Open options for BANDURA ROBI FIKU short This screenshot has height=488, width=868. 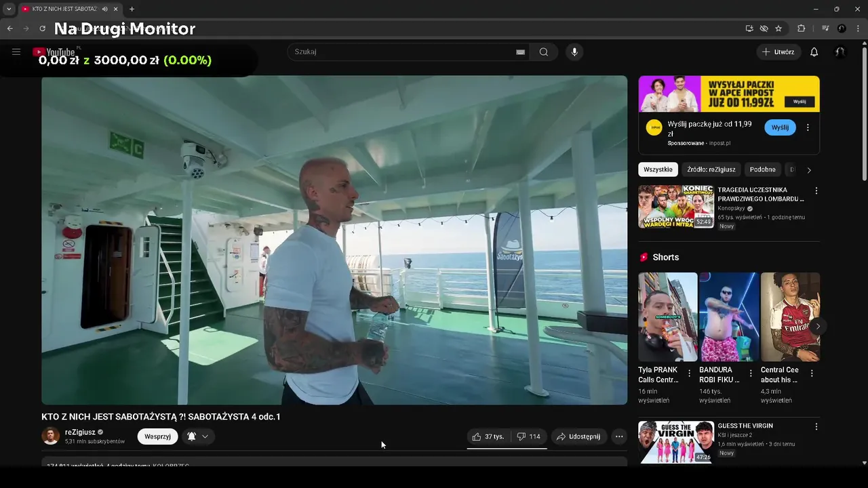[751, 373]
